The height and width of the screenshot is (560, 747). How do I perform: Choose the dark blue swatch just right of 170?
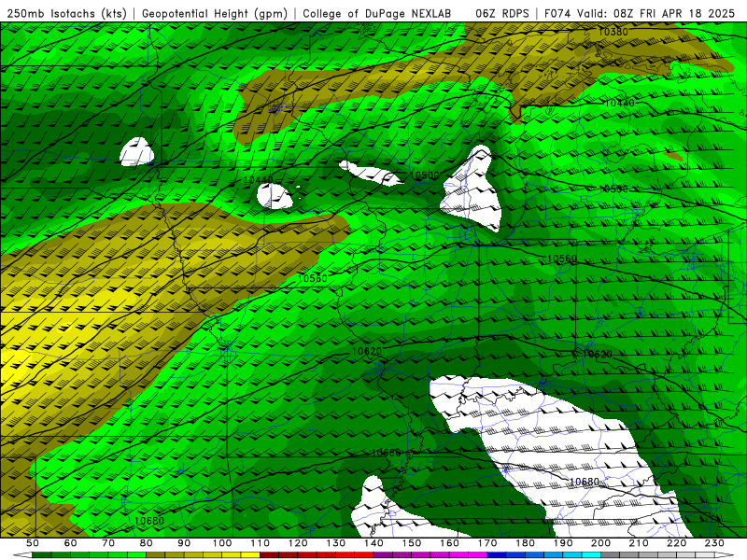(x=497, y=555)
